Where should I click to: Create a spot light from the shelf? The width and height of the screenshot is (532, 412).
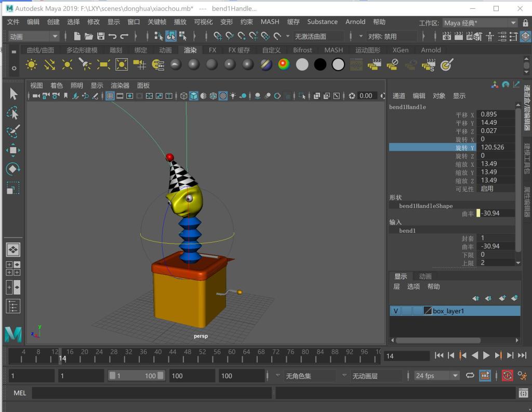85,64
